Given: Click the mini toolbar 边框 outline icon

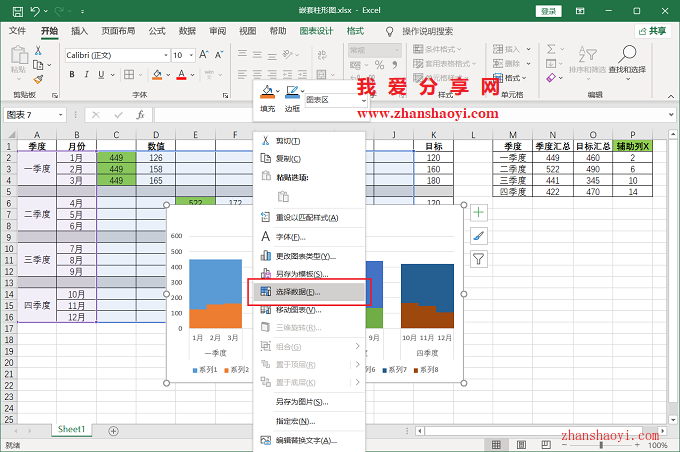Looking at the screenshot, I should coord(292,92).
